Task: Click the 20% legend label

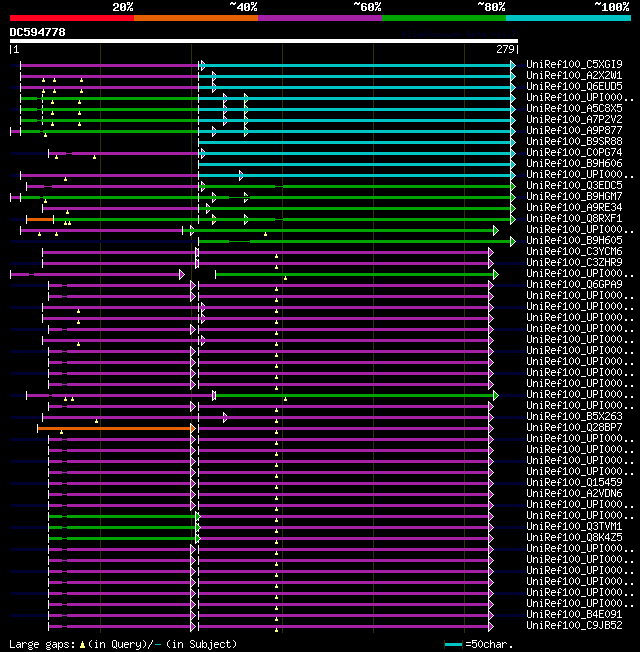Action: pyautogui.click(x=123, y=7)
